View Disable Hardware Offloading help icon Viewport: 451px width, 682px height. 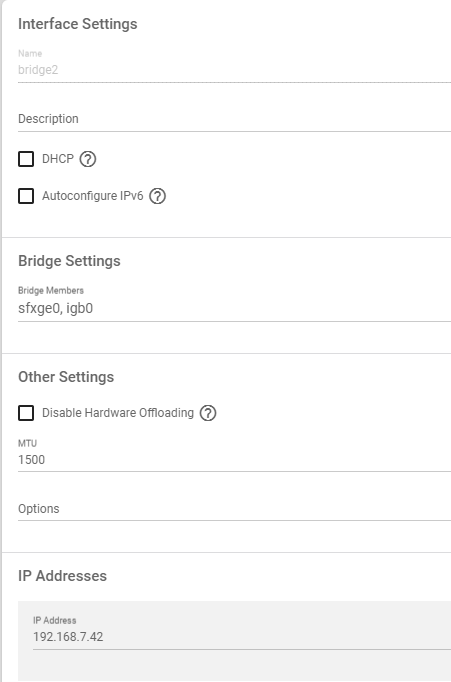pyautogui.click(x=208, y=413)
